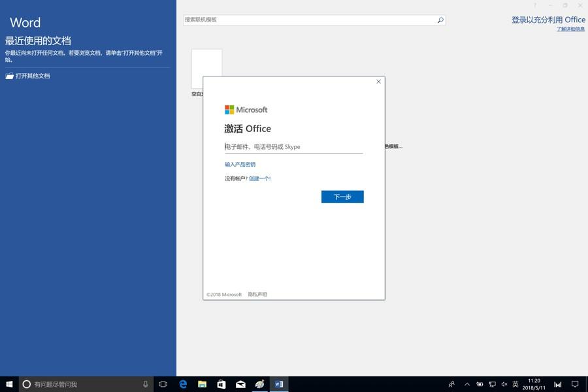Click the Cortana microphone icon

tap(145, 384)
